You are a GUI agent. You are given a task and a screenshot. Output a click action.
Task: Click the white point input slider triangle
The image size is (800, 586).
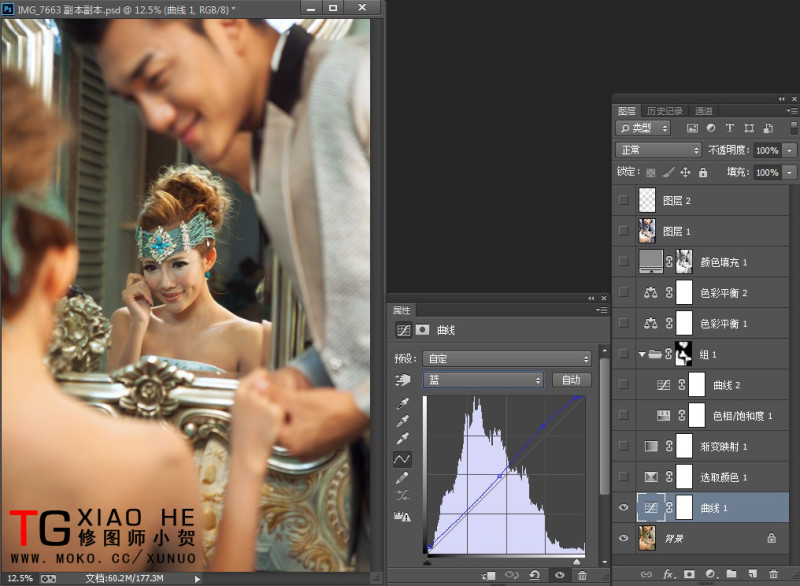point(577,562)
